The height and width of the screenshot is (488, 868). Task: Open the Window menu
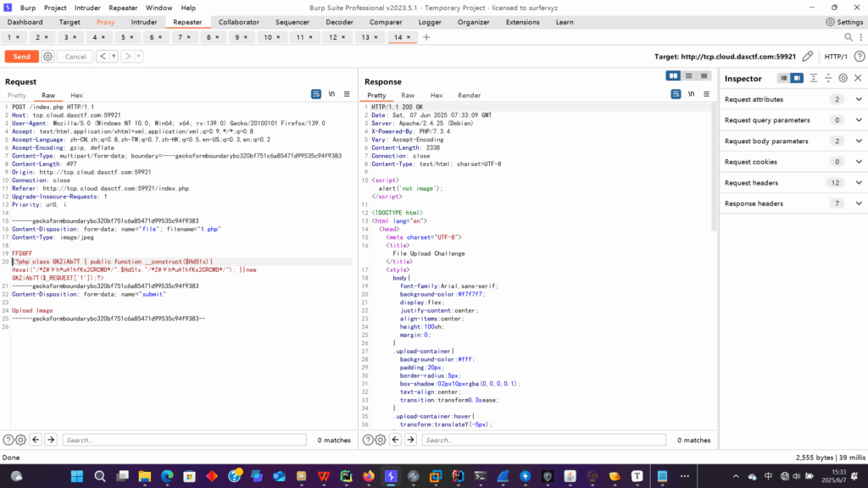159,8
